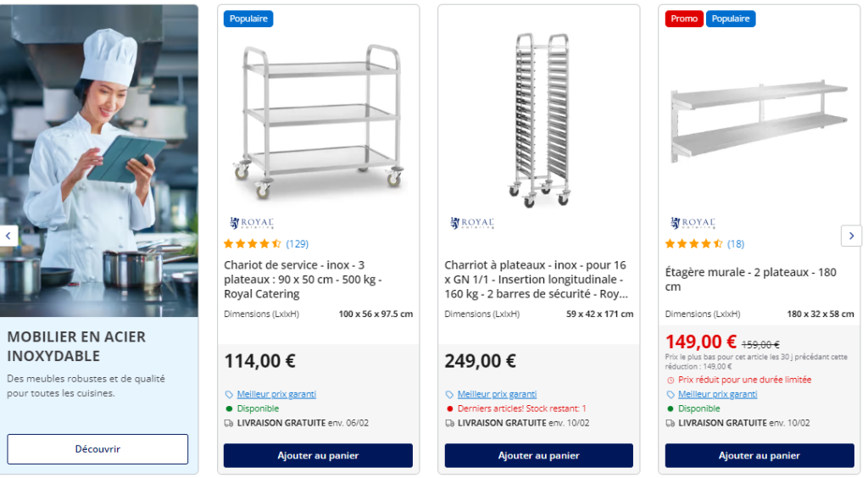Click the tall tray trolley product image
Viewport: 868px width, 478px height.
pos(539,120)
